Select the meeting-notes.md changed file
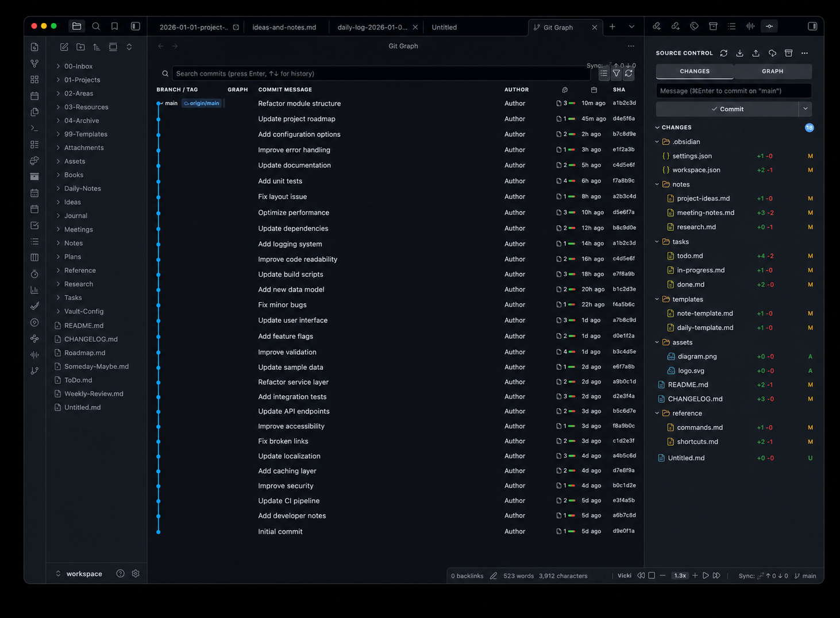This screenshot has width=840, height=618. tap(706, 213)
